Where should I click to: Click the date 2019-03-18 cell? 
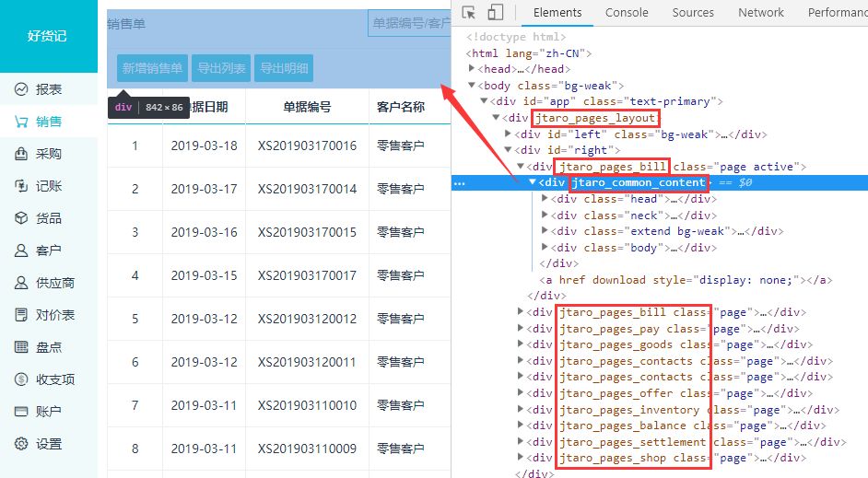pyautogui.click(x=205, y=146)
